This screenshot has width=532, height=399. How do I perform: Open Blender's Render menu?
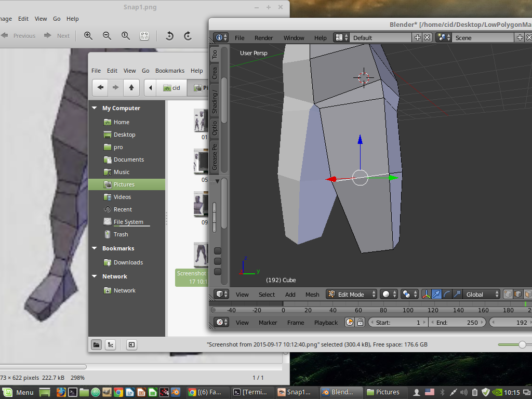tap(263, 37)
